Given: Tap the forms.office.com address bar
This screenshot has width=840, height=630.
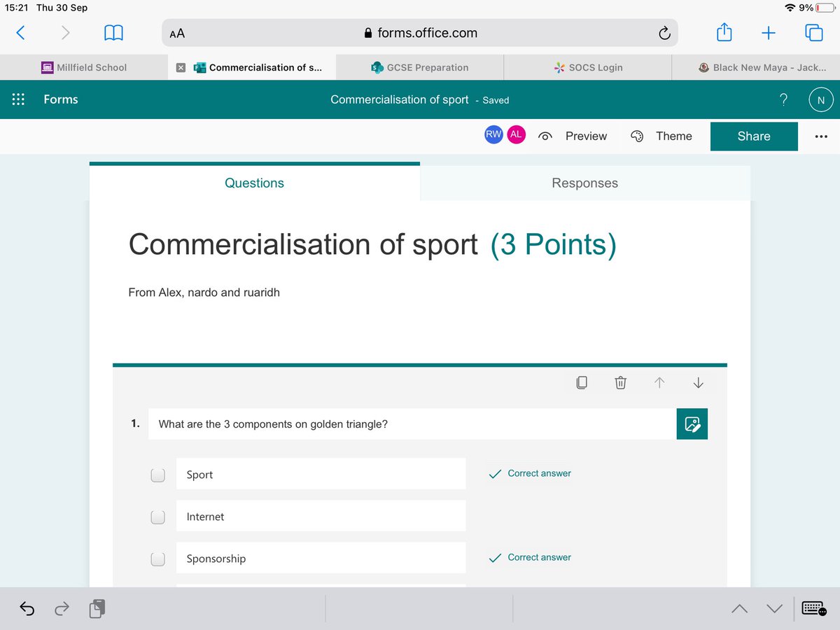Looking at the screenshot, I should (420, 33).
